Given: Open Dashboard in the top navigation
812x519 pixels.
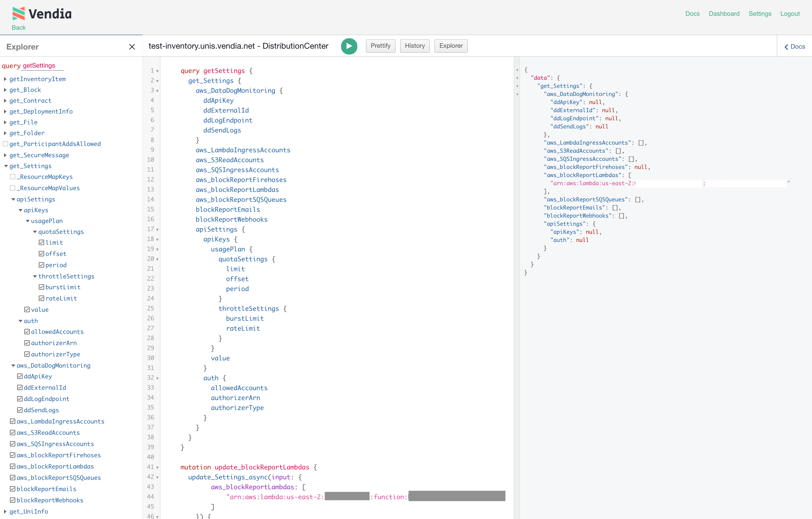Looking at the screenshot, I should [724, 14].
